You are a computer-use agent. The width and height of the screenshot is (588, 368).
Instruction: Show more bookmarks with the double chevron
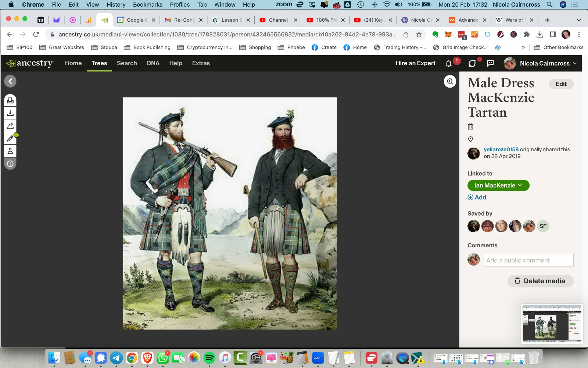pyautogui.click(x=523, y=47)
